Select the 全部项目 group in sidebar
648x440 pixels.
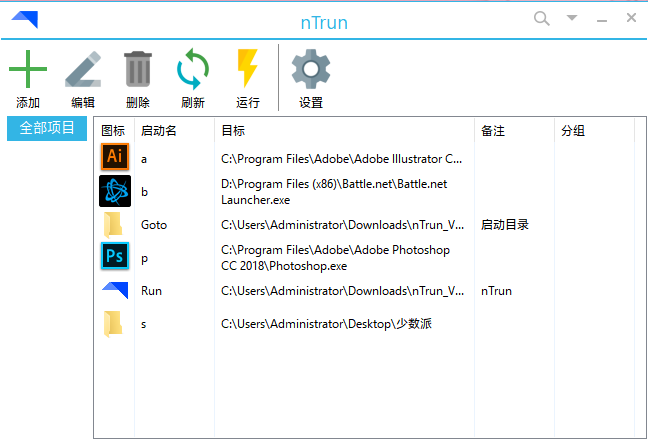click(x=47, y=130)
